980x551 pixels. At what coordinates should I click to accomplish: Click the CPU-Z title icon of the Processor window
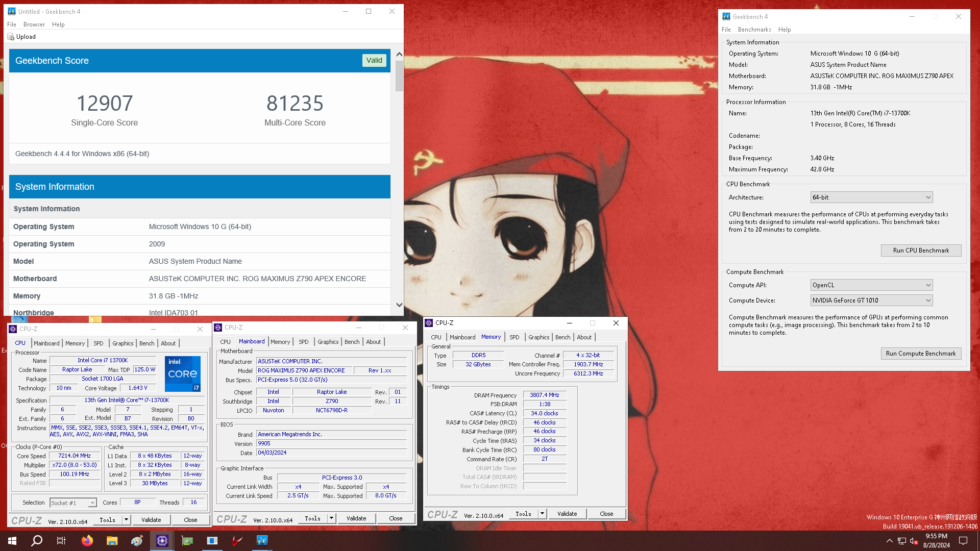click(13, 329)
